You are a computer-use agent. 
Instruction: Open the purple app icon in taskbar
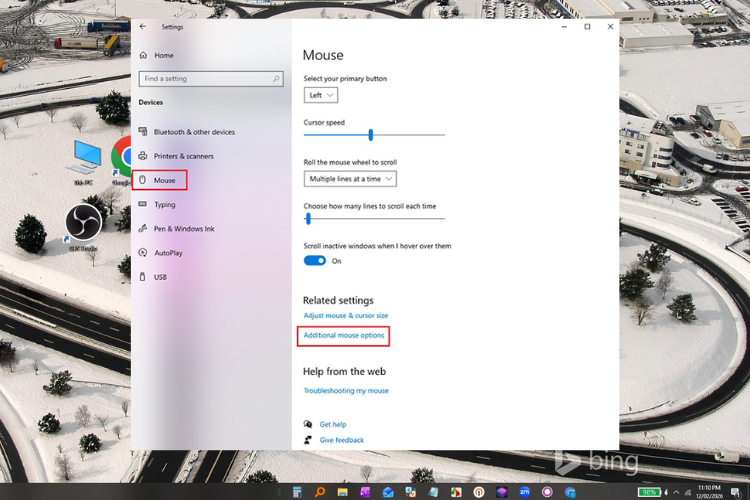[365, 492]
